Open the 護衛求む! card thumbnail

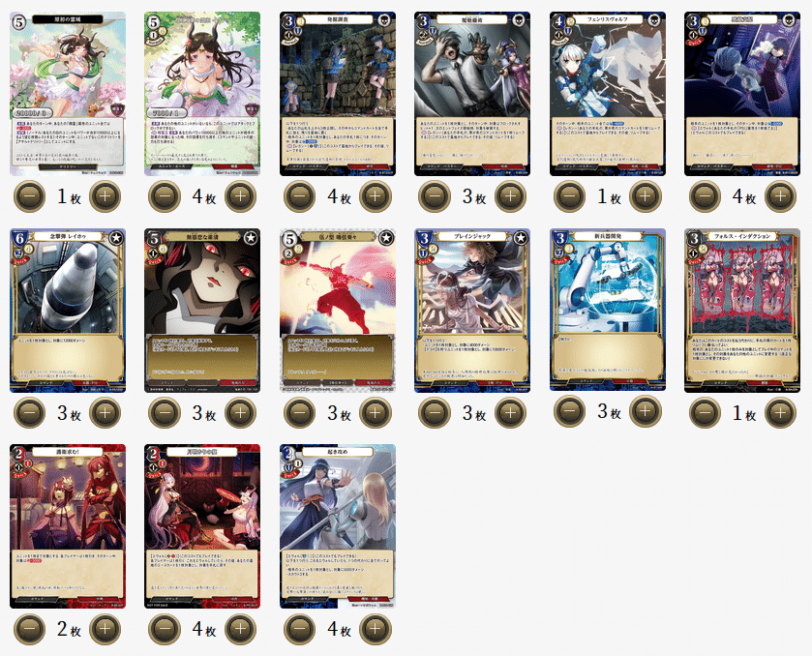click(68, 526)
